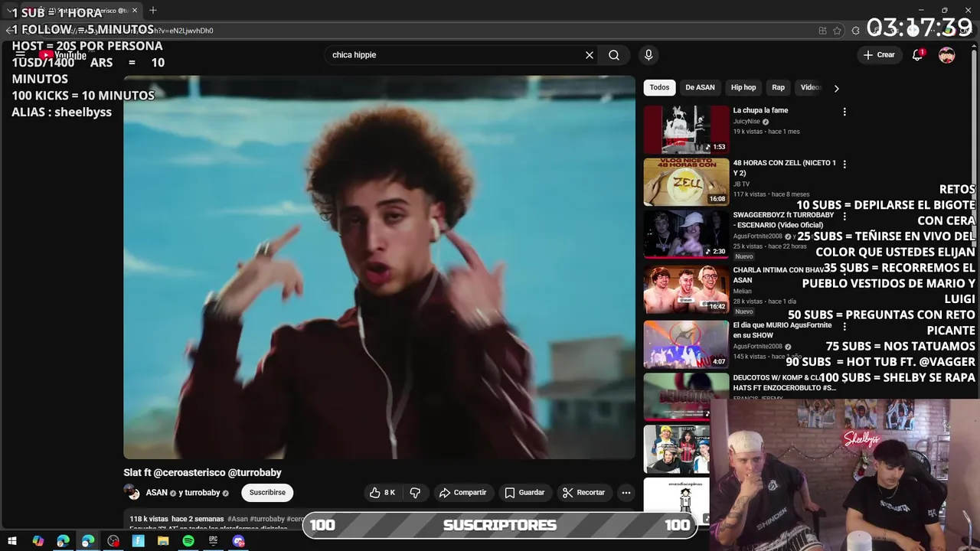Image resolution: width=980 pixels, height=551 pixels.
Task: Open options menu for La chupa la fame
Action: tap(844, 112)
